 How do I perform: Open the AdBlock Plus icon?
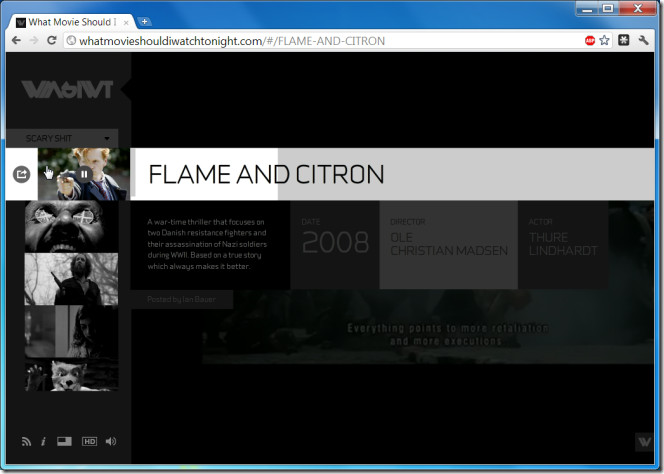click(589, 41)
